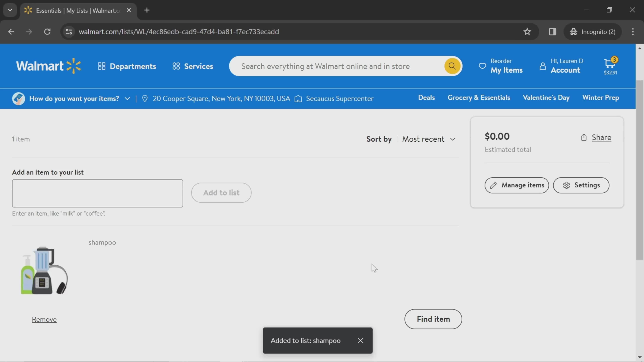Open a new browser tab

147,10
